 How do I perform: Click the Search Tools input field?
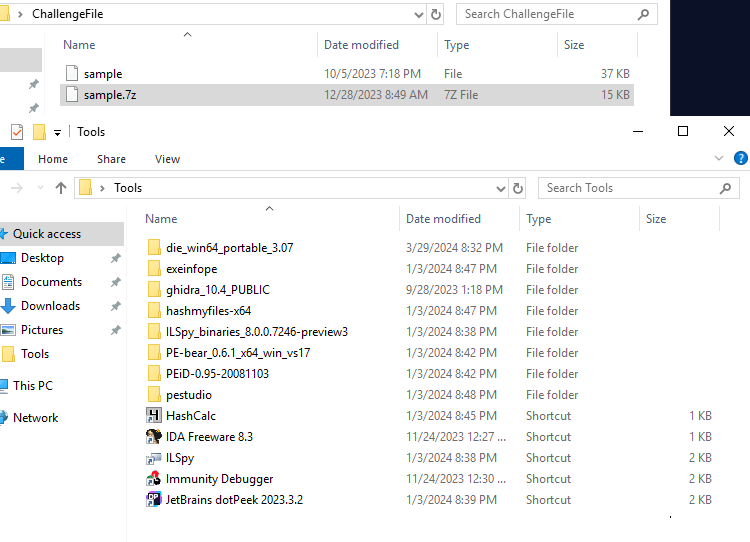[630, 188]
